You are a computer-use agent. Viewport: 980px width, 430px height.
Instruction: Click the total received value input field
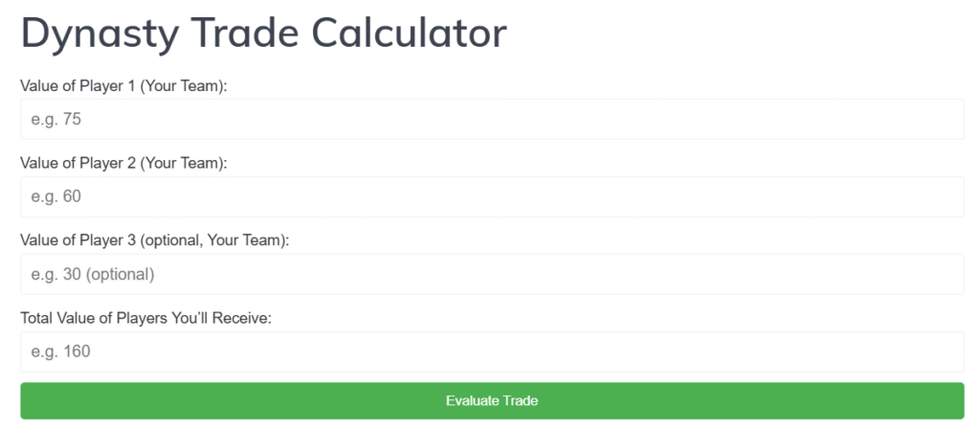(492, 352)
